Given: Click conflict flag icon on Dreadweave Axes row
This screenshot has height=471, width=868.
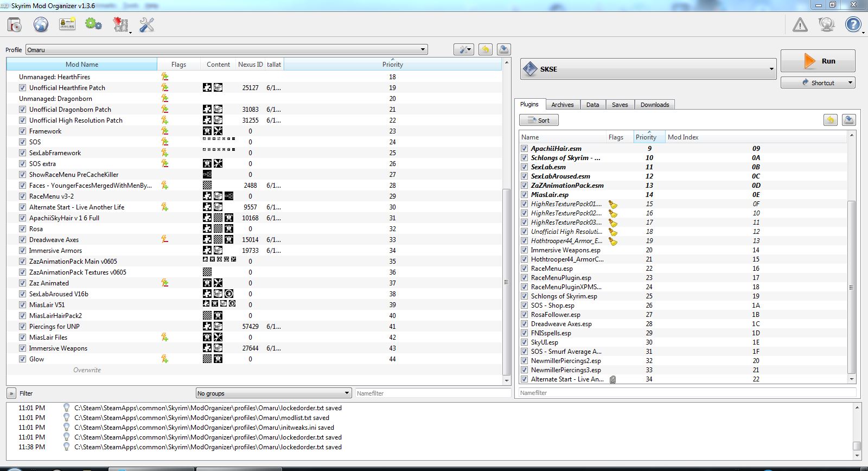Looking at the screenshot, I should tap(164, 239).
